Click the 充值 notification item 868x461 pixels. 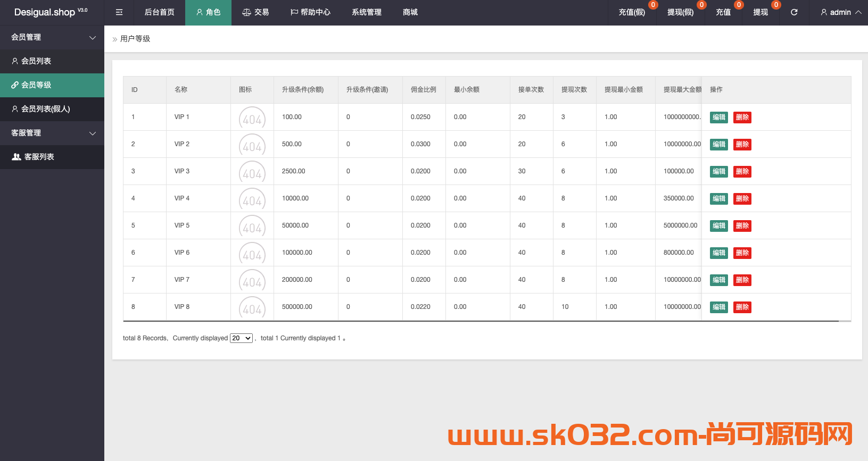point(723,12)
